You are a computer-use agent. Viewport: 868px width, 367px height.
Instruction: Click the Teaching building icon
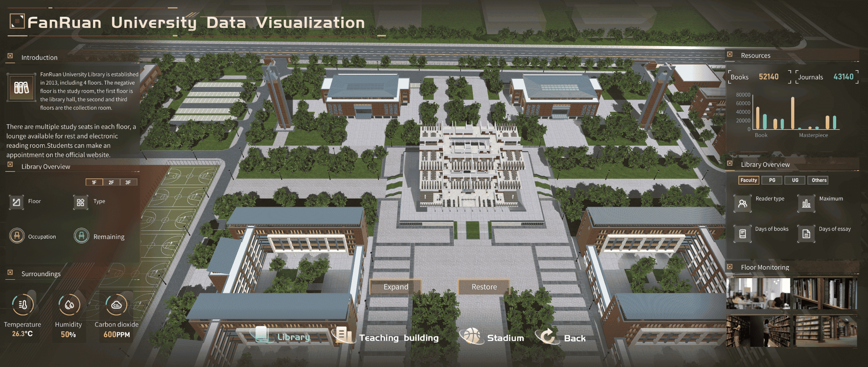(343, 335)
